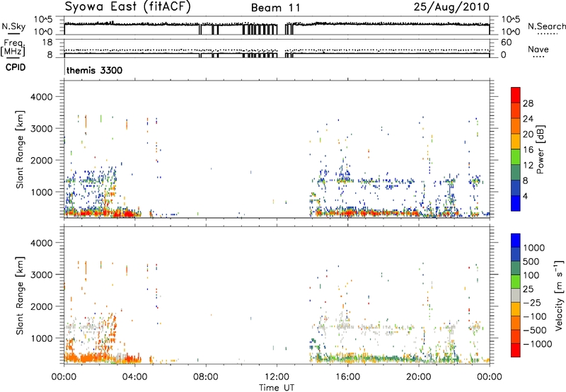Click the red bottom segment of Velocity colorbar

tap(516, 350)
